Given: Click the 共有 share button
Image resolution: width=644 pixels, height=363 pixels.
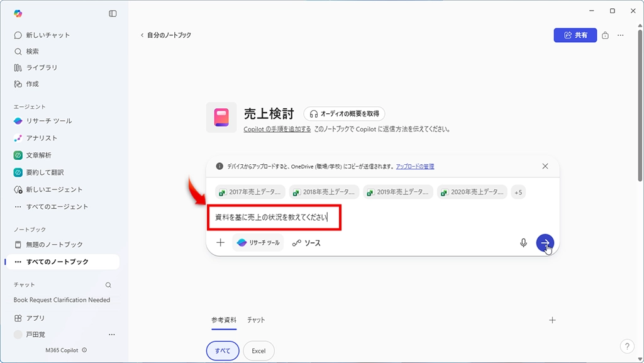Looking at the screenshot, I should click(575, 35).
